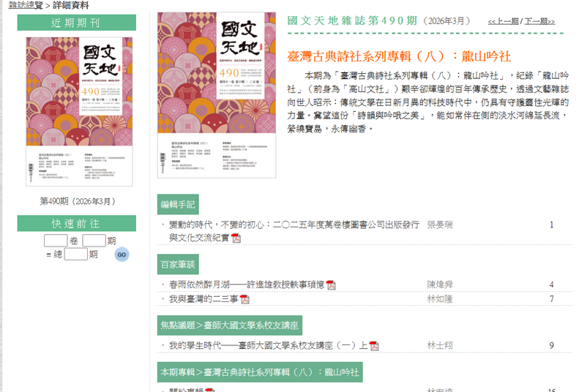The width and height of the screenshot is (579, 392).
Task: Focus the 期 issue number input field
Action: click(x=94, y=241)
